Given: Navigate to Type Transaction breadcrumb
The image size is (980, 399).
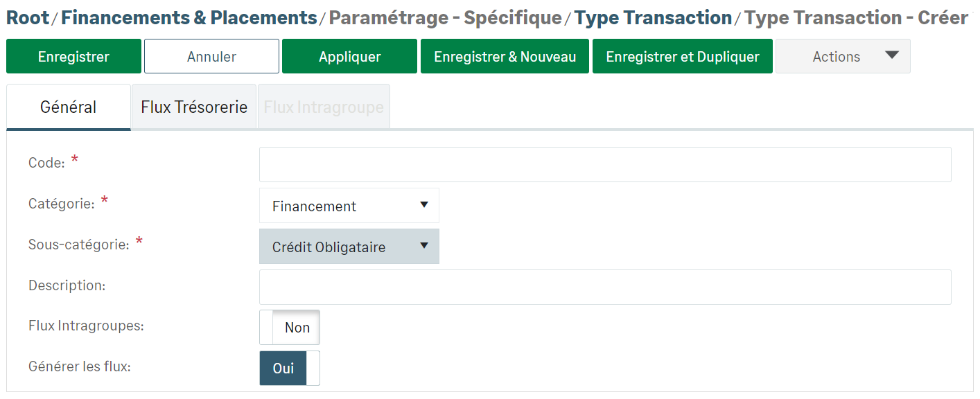Looking at the screenshot, I should tap(653, 18).
